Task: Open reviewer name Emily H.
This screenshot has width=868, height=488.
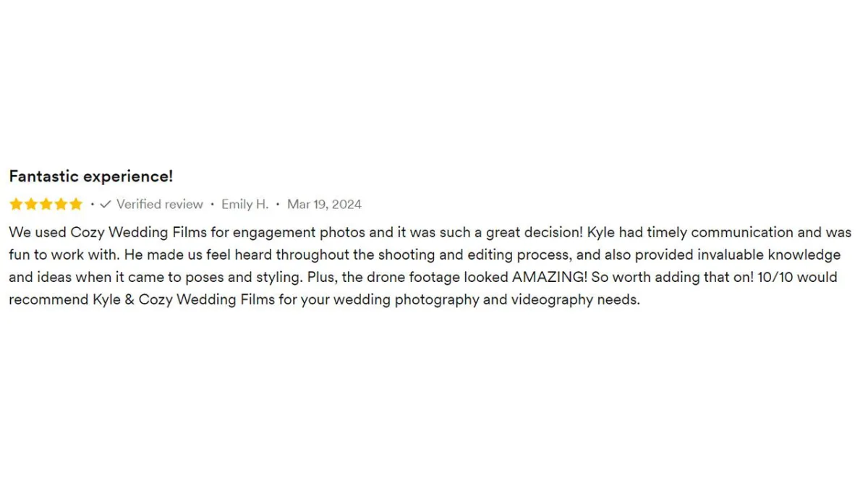Action: point(244,205)
